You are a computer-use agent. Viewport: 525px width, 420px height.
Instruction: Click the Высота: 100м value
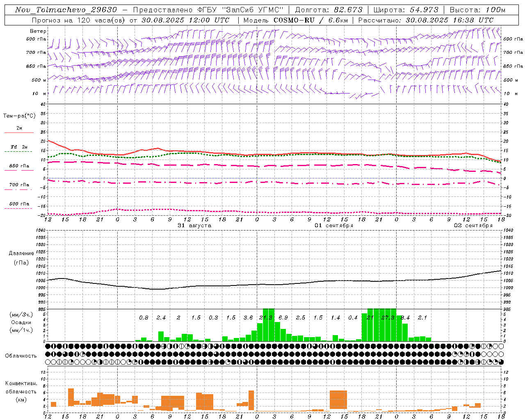(478, 10)
